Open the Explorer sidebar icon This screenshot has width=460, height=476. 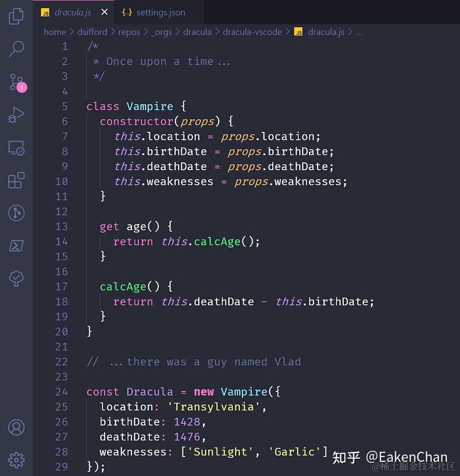tap(16, 16)
